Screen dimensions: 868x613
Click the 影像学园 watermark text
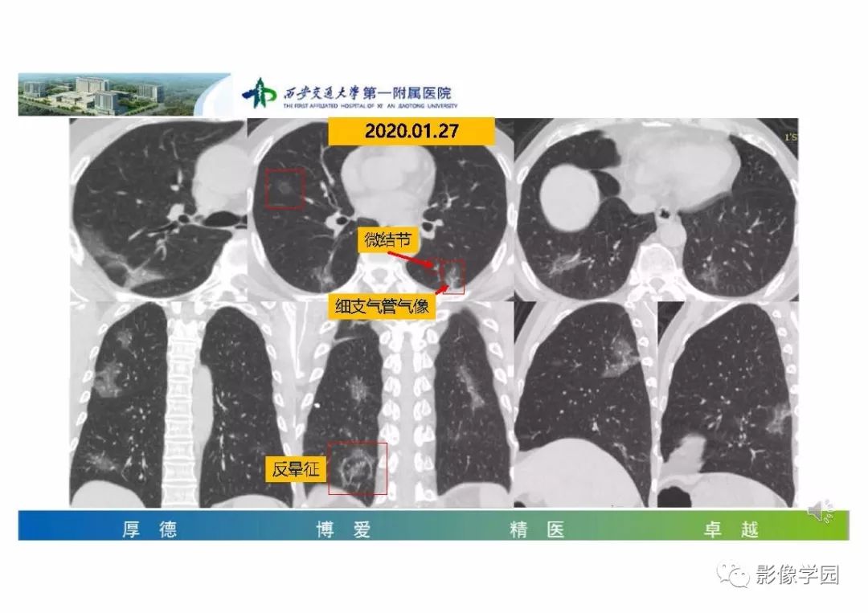798,575
